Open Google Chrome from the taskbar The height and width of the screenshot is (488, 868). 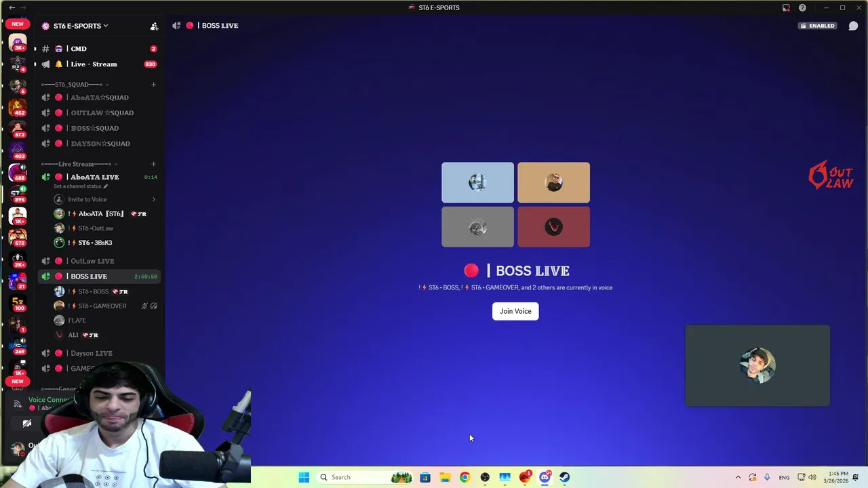(465, 477)
